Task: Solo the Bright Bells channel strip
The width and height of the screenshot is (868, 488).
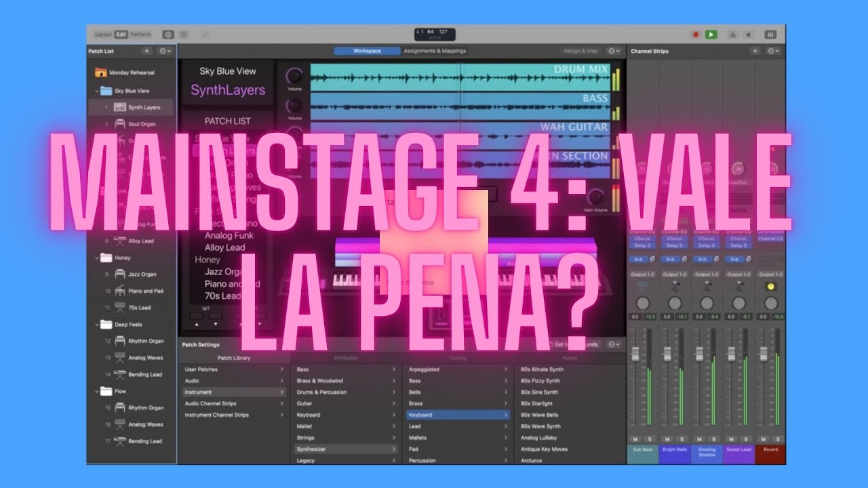Action: 682,439
